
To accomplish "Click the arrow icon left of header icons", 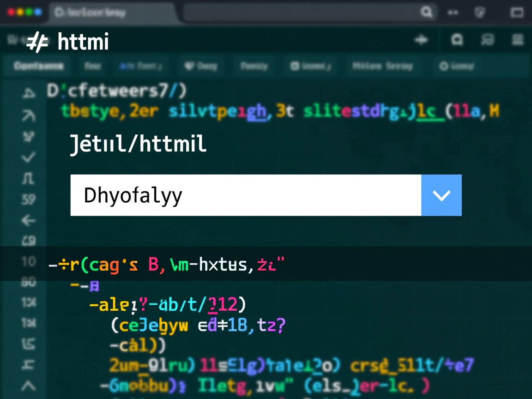I will tap(421, 41).
